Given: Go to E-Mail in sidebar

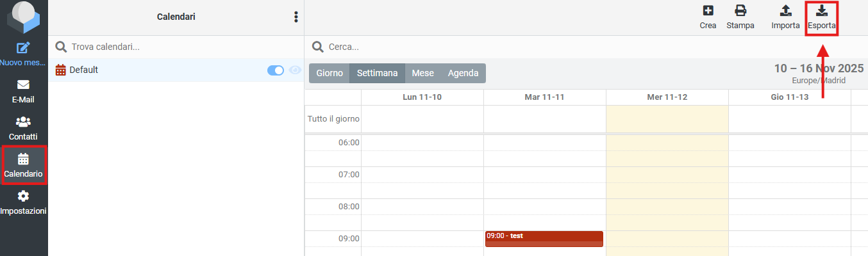Looking at the screenshot, I should click(x=24, y=84).
